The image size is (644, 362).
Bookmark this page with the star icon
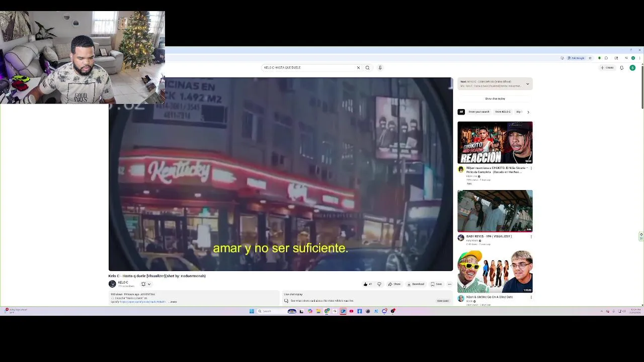[590, 58]
